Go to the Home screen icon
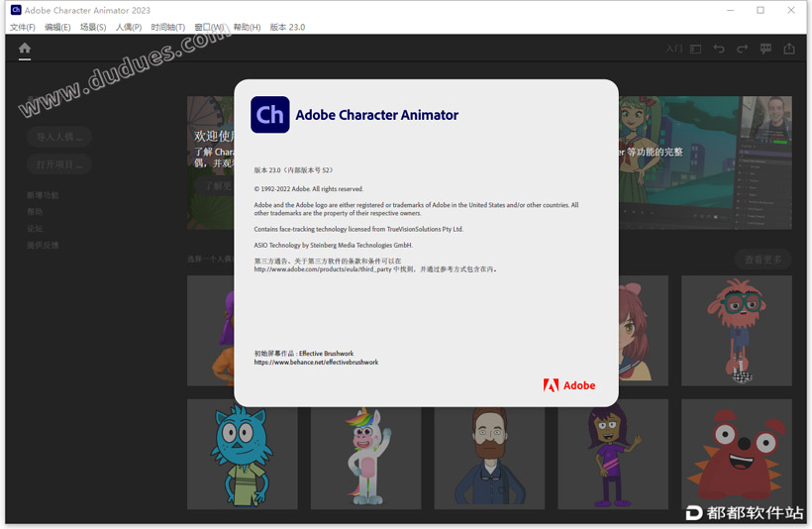812x529 pixels. [25, 49]
